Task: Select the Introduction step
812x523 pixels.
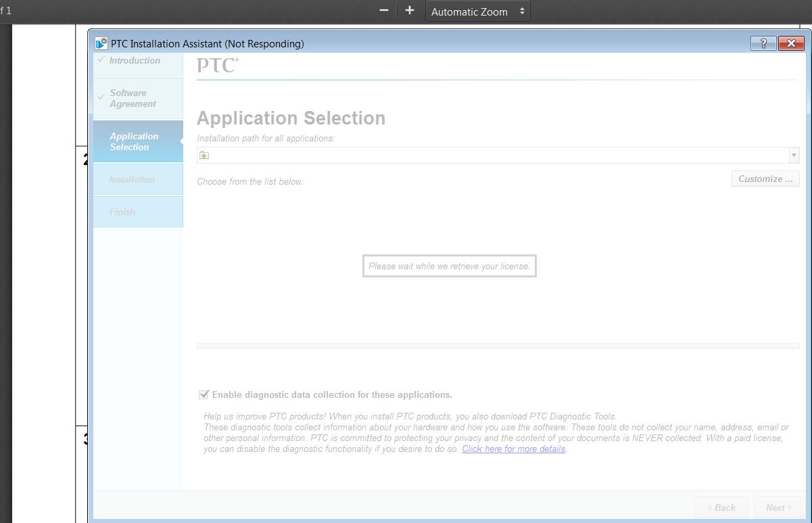Action: 138,63
